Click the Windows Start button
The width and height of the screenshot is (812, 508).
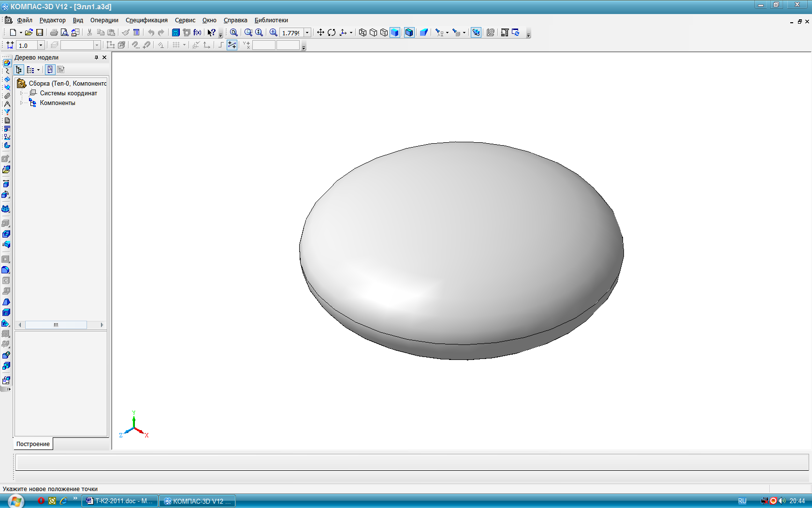(x=15, y=501)
